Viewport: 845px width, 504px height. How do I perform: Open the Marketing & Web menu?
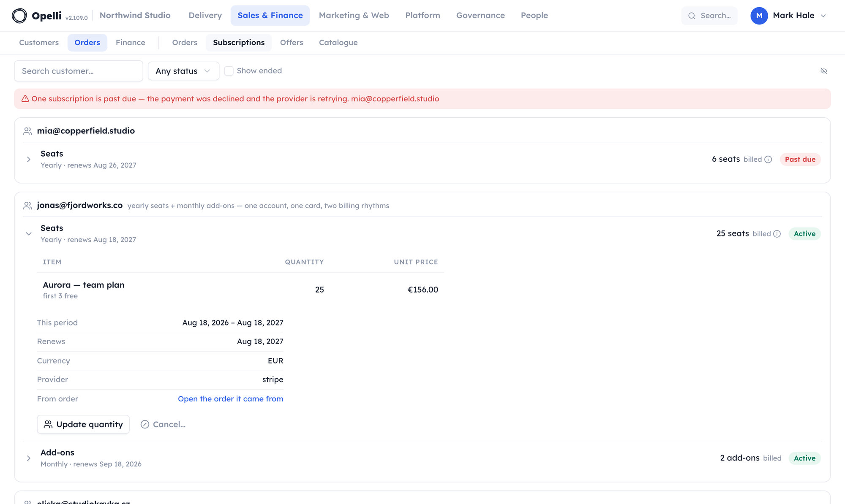coord(354,16)
